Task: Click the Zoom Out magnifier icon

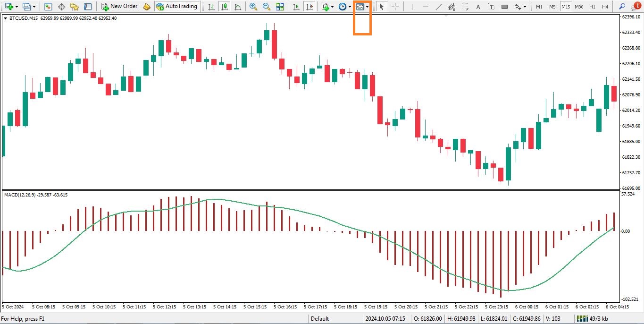Action: click(x=267, y=7)
